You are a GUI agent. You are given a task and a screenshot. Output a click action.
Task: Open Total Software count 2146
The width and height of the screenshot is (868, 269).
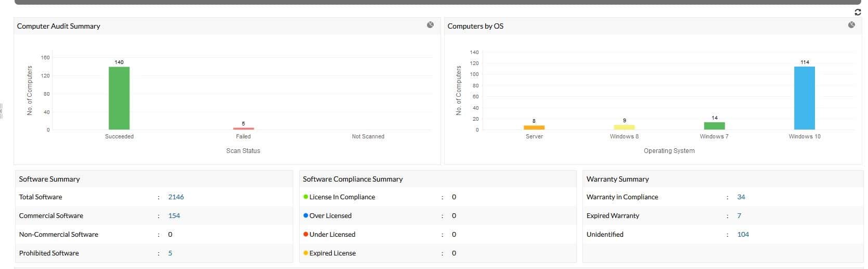click(176, 197)
